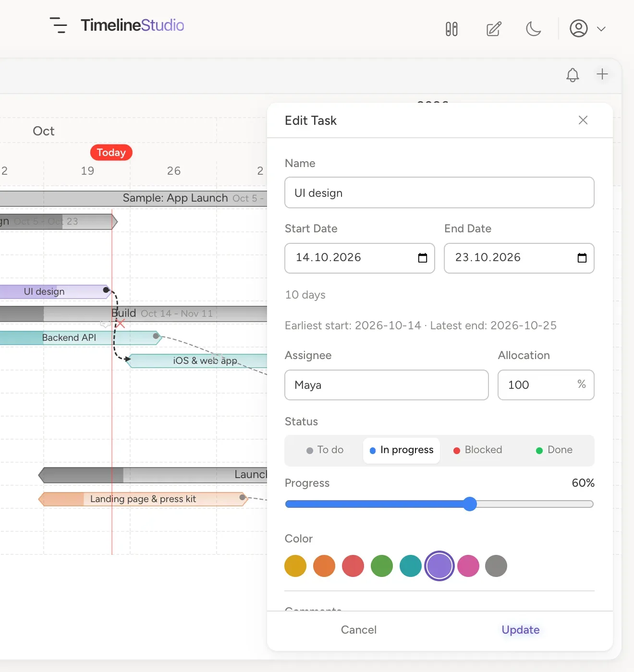
Task: Click the columns view icon in header
Action: [x=451, y=29]
